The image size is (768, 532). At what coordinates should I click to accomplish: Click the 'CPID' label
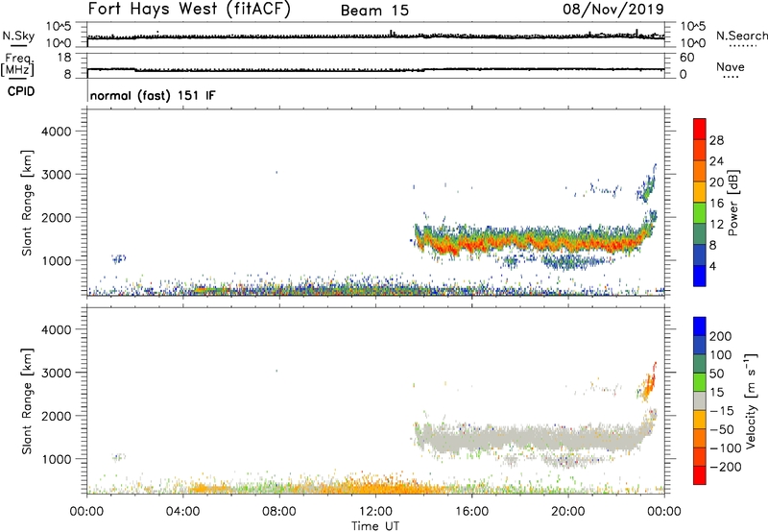point(21,91)
